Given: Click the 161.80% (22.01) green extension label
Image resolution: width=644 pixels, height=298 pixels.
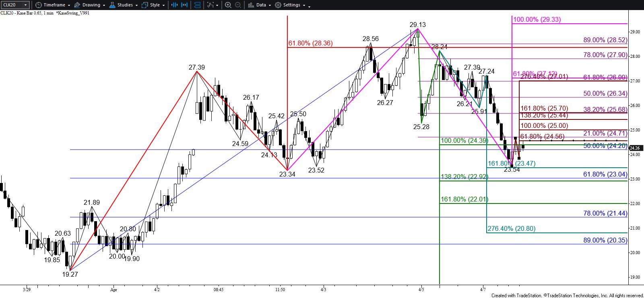Looking at the screenshot, I should coord(464,199).
